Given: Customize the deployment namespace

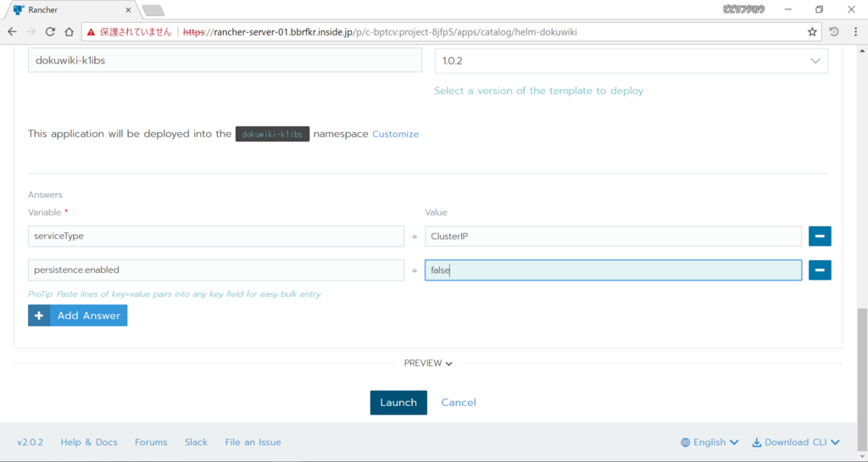Looking at the screenshot, I should click(x=395, y=134).
